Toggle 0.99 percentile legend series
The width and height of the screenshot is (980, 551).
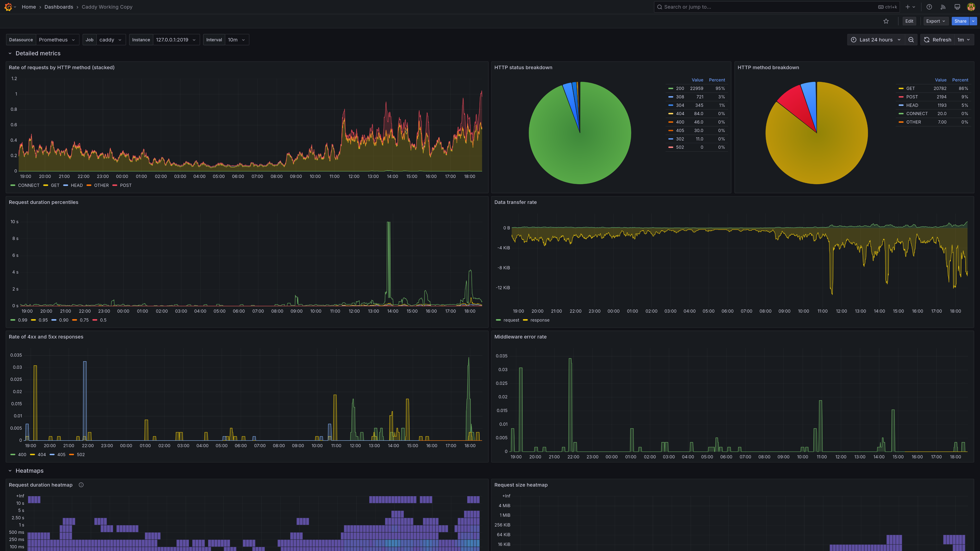(22, 320)
